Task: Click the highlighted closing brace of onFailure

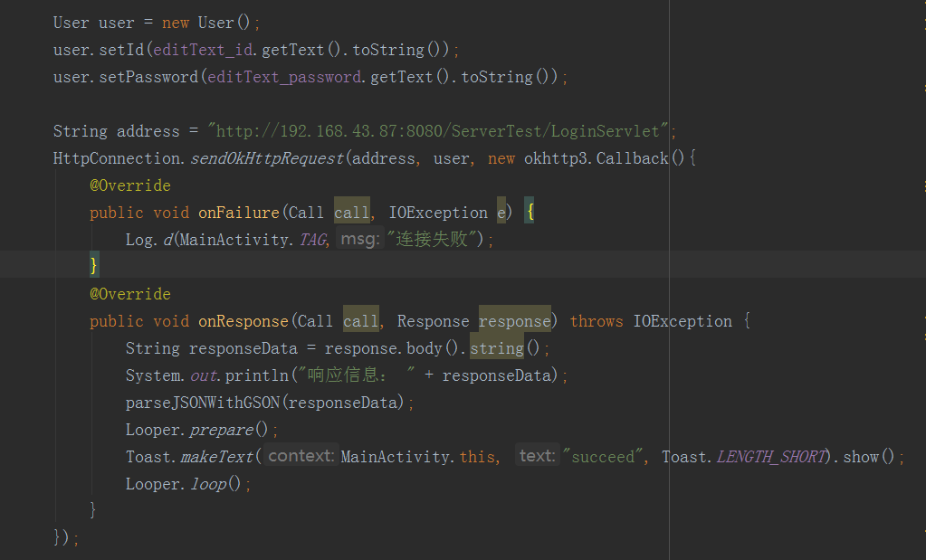Action: point(94,266)
